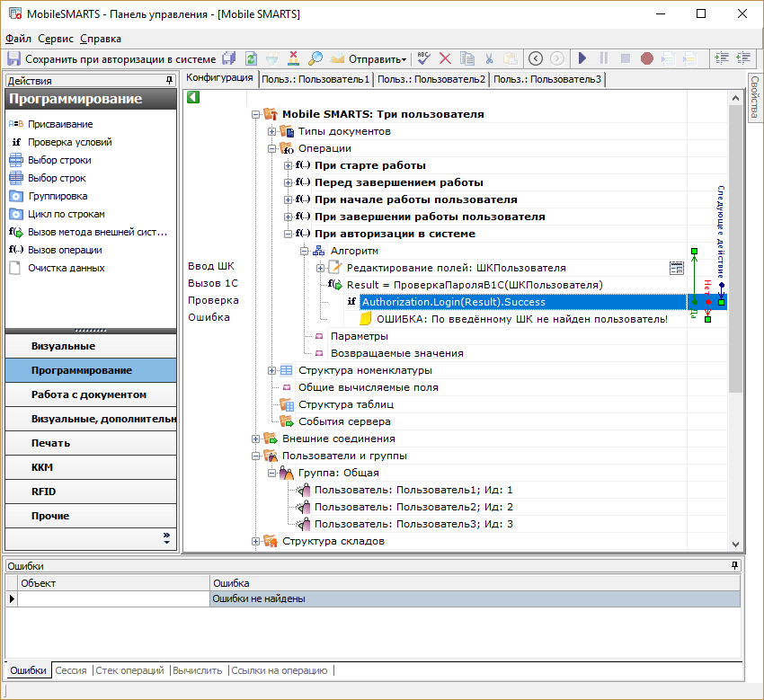Click the scissors cut icon
Screen dimensions: 764x700
(x=489, y=59)
